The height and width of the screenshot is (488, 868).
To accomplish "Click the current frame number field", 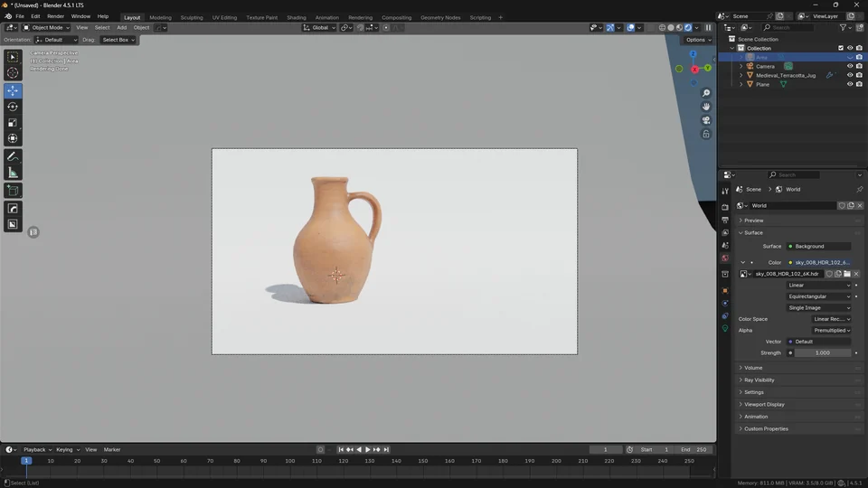I will [606, 450].
